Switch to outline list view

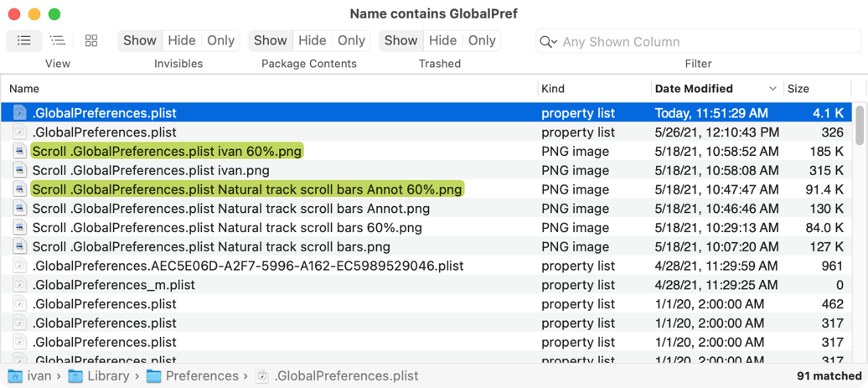click(58, 40)
